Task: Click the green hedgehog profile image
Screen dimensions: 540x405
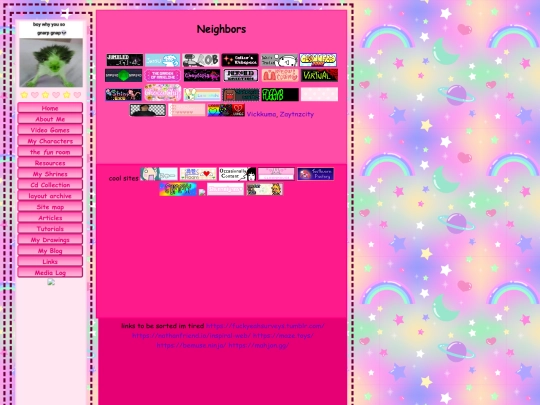Action: [x=51, y=62]
